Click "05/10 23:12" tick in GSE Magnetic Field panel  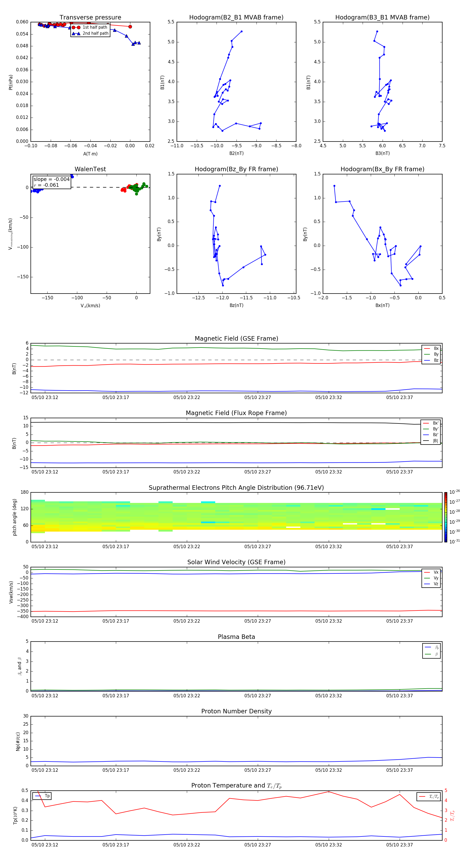[45, 397]
